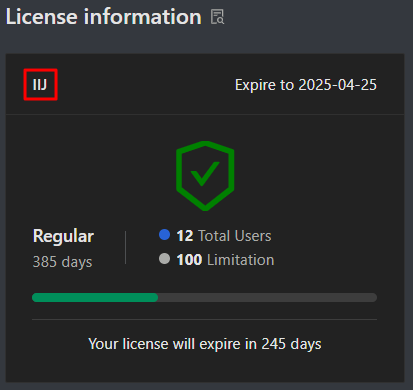Image resolution: width=413 pixels, height=390 pixels.
Task: Click the grey unfilled part of progress bar
Action: point(267,297)
